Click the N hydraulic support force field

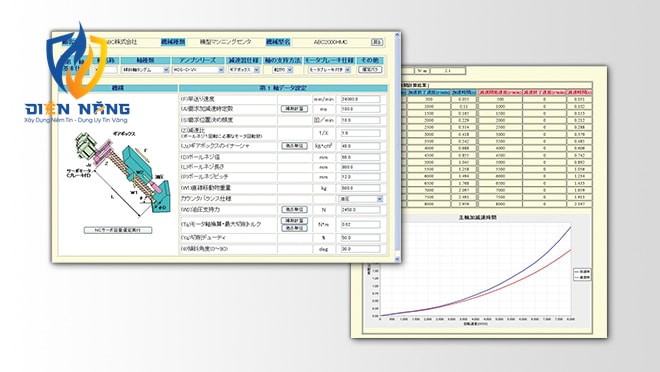360,210
